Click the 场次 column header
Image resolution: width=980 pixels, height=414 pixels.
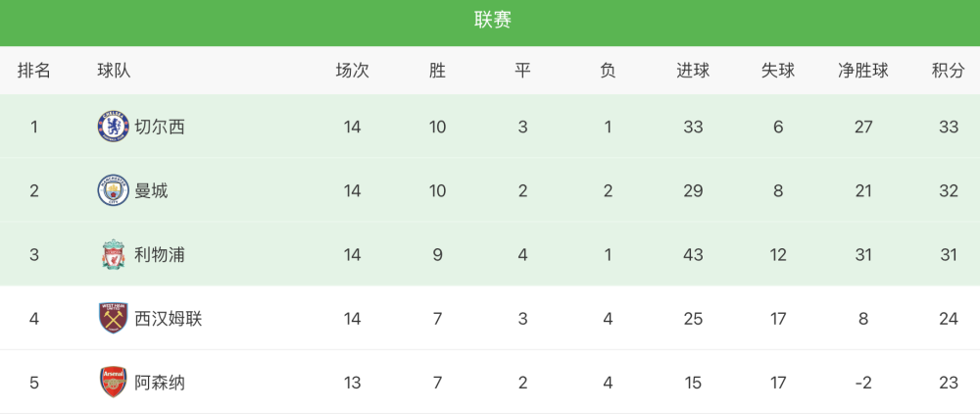(353, 71)
